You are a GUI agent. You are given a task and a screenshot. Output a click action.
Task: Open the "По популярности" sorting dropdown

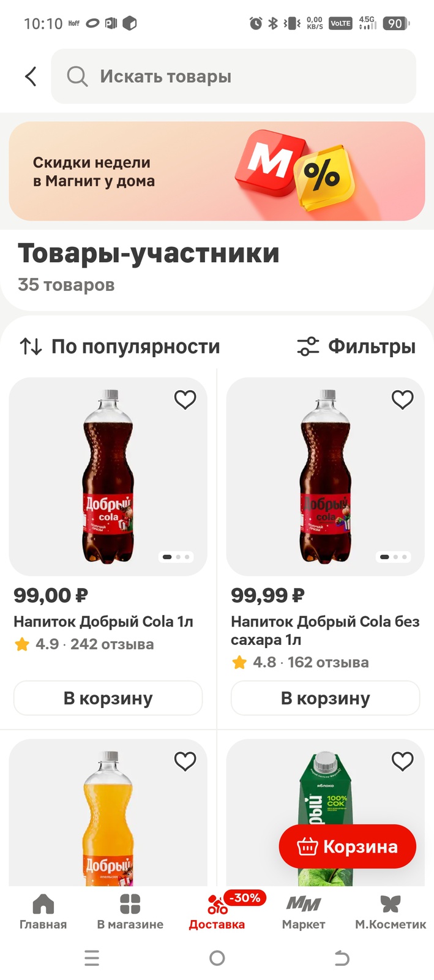[120, 347]
